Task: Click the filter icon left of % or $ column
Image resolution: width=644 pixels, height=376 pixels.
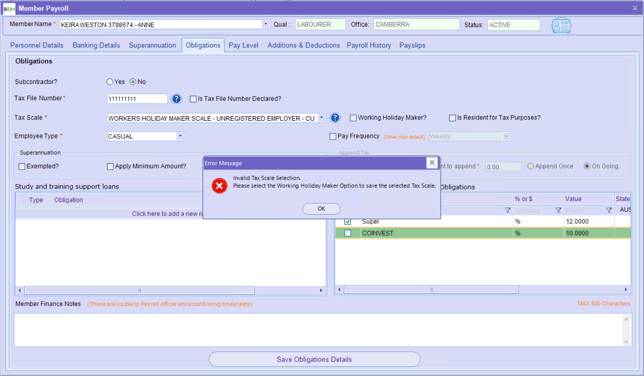Action: pos(508,210)
